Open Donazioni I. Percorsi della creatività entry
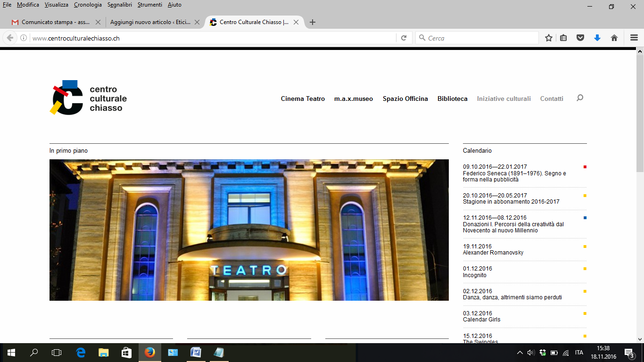644x362 pixels. pyautogui.click(x=525, y=224)
